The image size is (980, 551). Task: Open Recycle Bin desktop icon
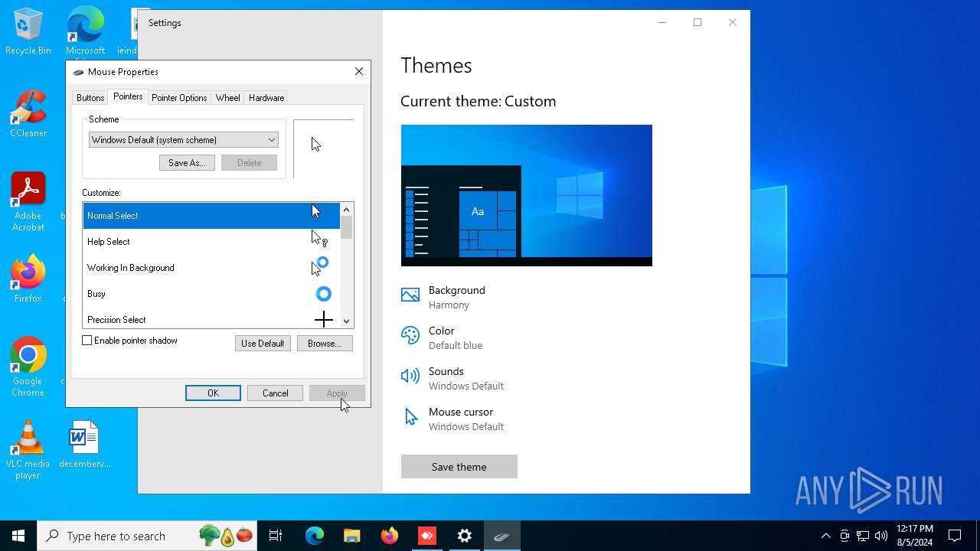(x=28, y=31)
